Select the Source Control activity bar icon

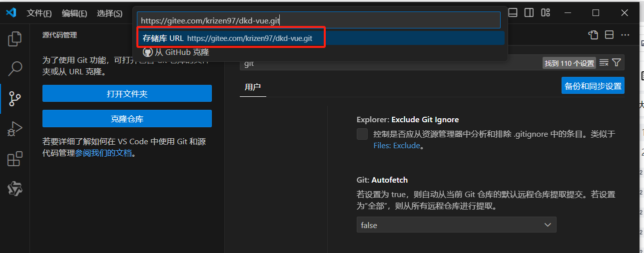pyautogui.click(x=15, y=99)
